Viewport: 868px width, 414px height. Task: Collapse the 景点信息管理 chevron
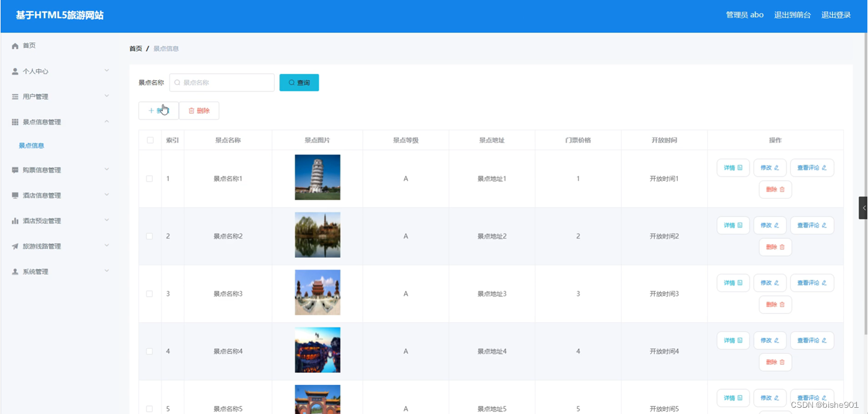(106, 122)
